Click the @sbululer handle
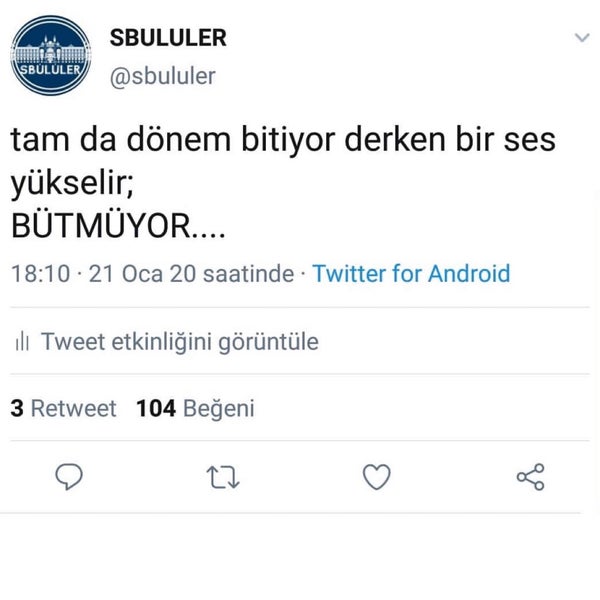 pos(163,77)
